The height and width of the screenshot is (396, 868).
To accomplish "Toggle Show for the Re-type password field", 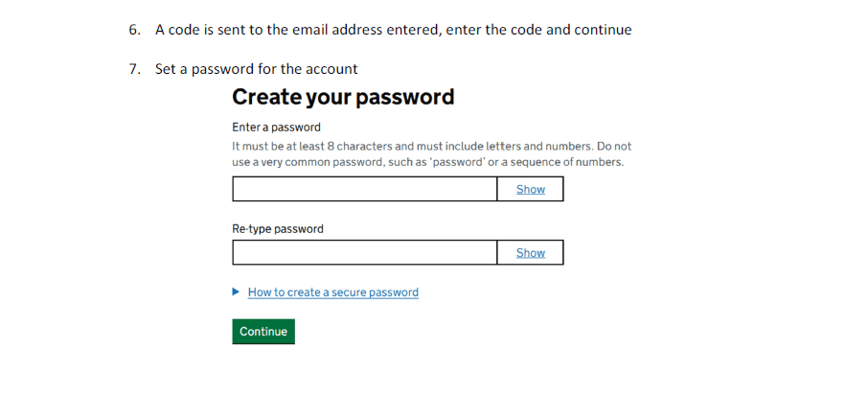I will coord(530,252).
